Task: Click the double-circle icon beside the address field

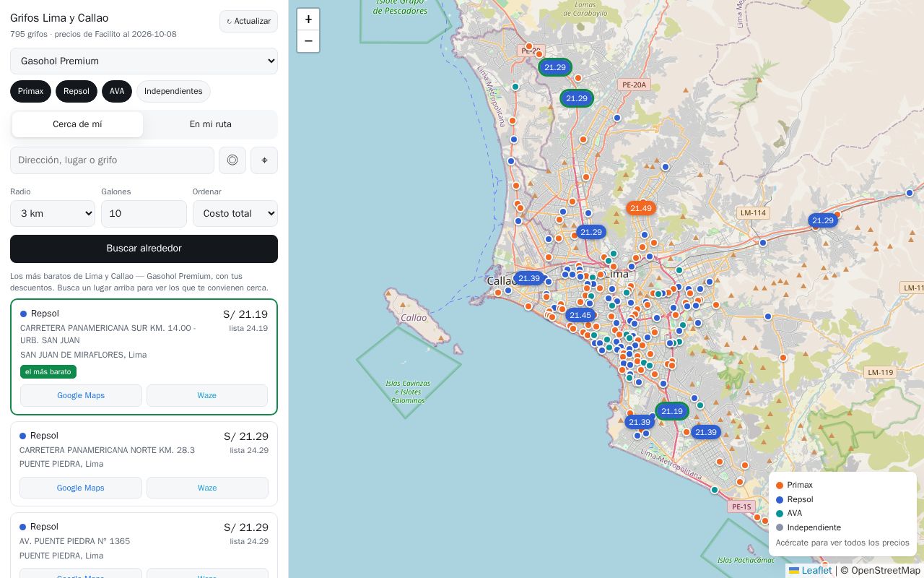Action: (x=232, y=160)
